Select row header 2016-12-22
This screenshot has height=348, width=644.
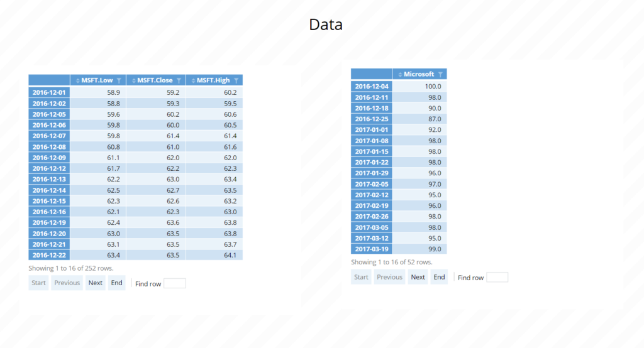pyautogui.click(x=49, y=255)
